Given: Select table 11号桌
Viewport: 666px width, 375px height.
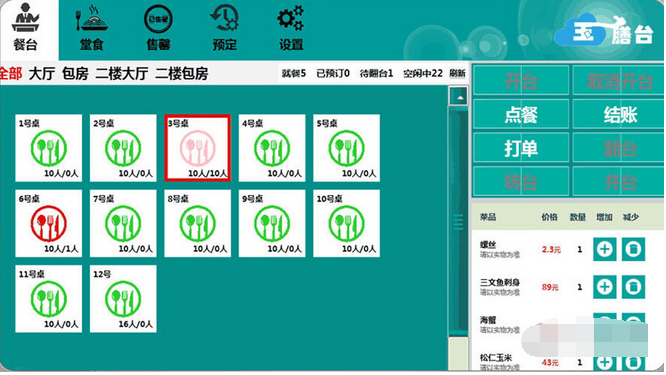Looking at the screenshot, I should coord(48,299).
